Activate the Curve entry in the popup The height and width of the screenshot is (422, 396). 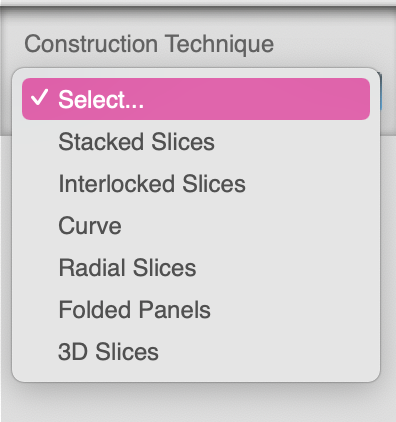point(196,225)
